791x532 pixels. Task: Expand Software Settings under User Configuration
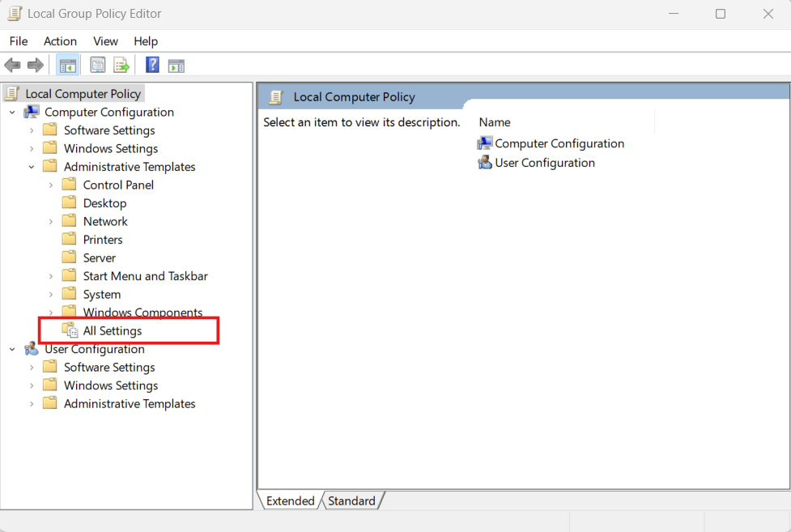[x=32, y=368]
